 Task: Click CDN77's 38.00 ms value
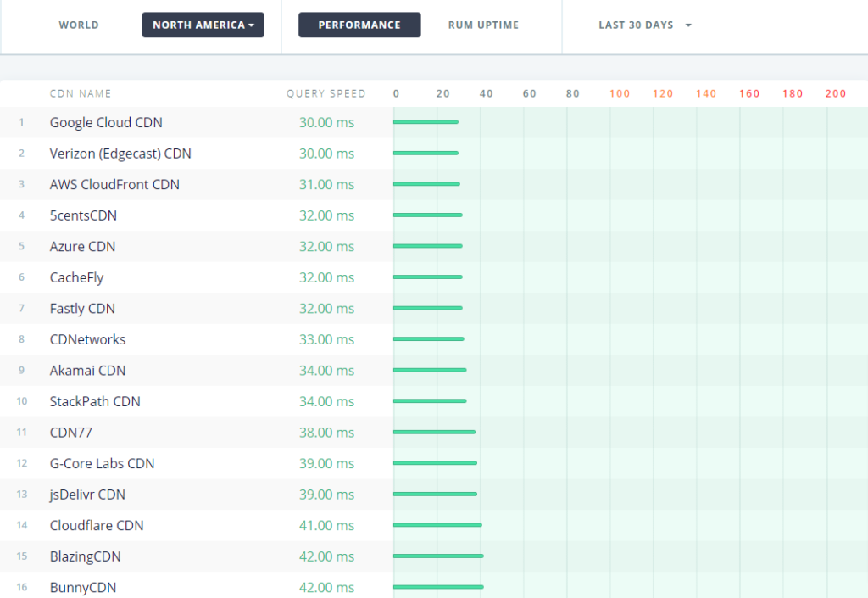click(326, 433)
